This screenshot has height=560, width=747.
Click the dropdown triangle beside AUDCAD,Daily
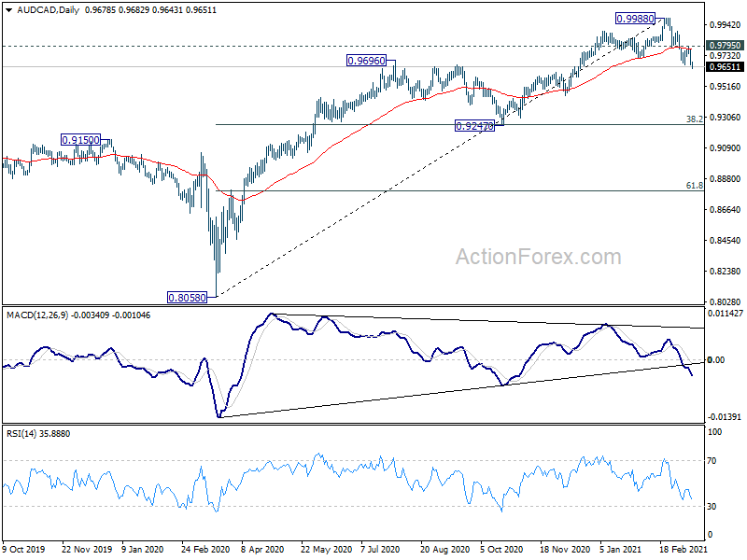tap(9, 9)
